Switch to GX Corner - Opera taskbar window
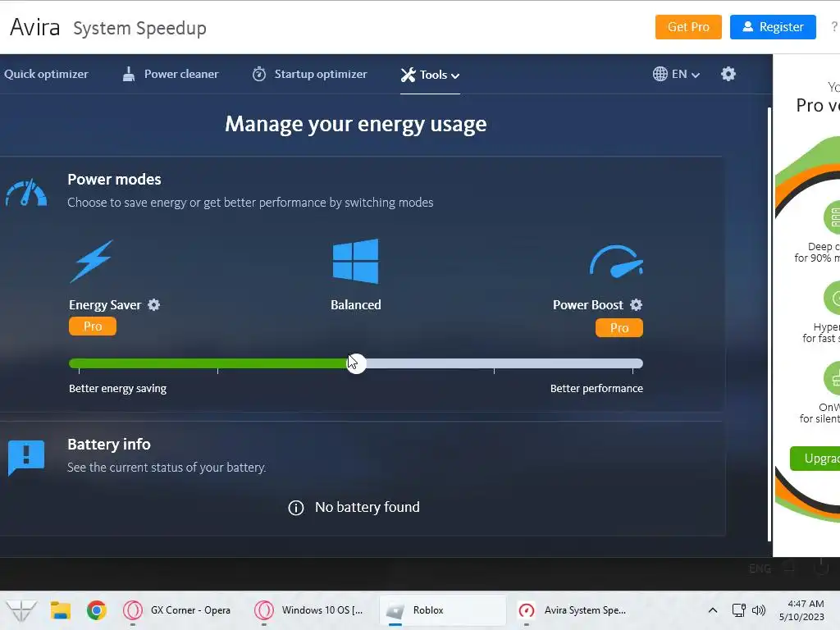840x630 pixels. (x=177, y=610)
